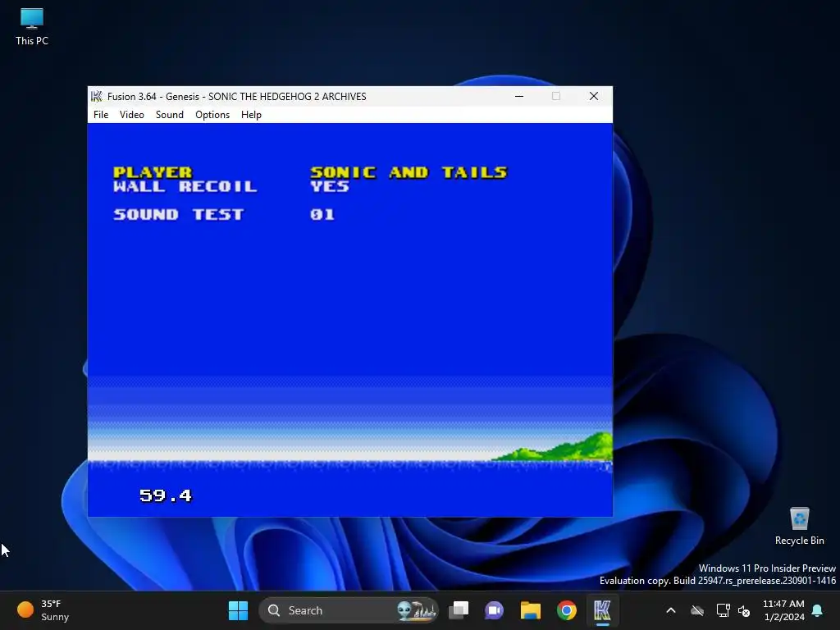This screenshot has height=630, width=840.
Task: Open This PC desktop icon
Action: click(32, 27)
